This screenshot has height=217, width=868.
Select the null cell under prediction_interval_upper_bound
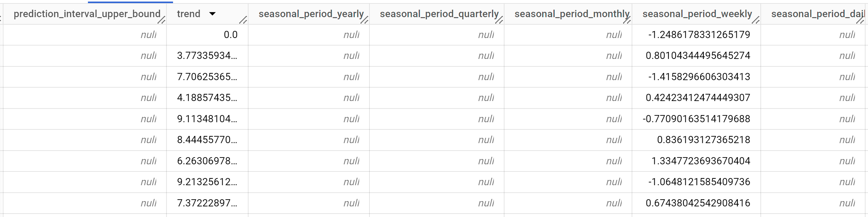(149, 34)
